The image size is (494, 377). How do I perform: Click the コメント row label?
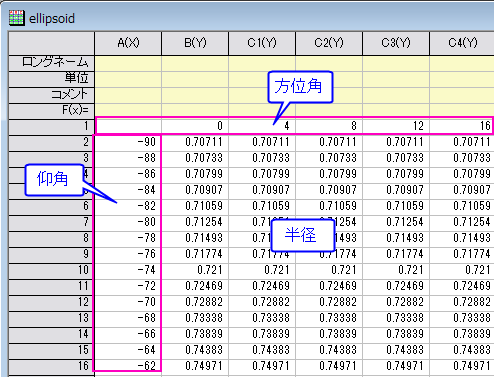tap(51, 95)
